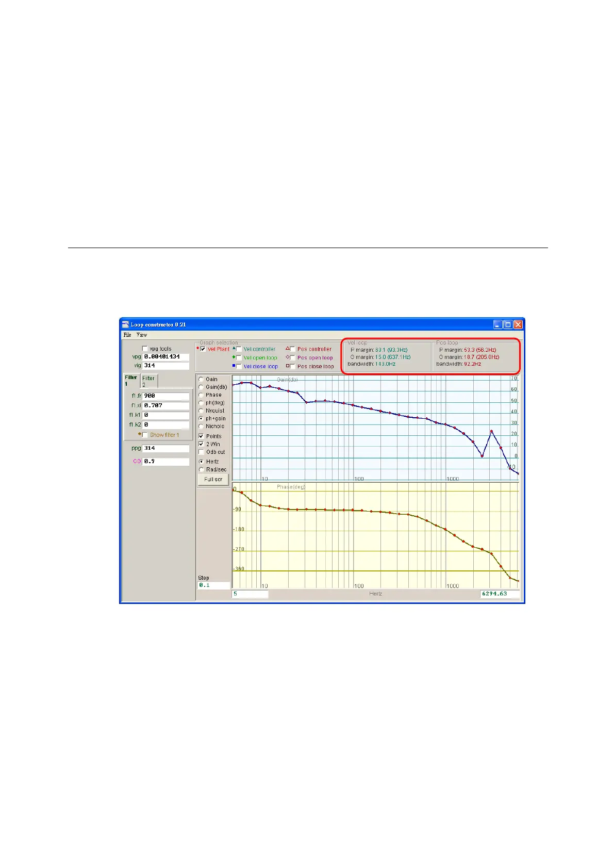614x868 pixels.
Task: Toggle the 2 Win checkbox
Action: click(x=201, y=444)
